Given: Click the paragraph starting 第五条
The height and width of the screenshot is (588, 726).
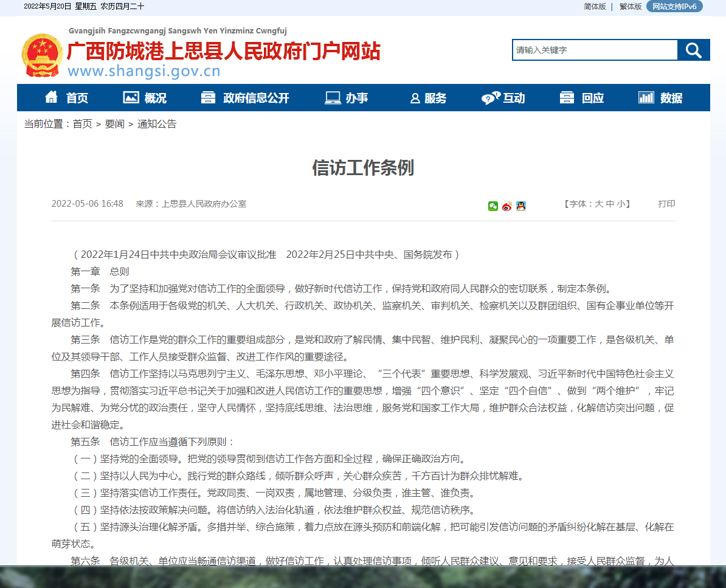Looking at the screenshot, I should click(x=153, y=441).
